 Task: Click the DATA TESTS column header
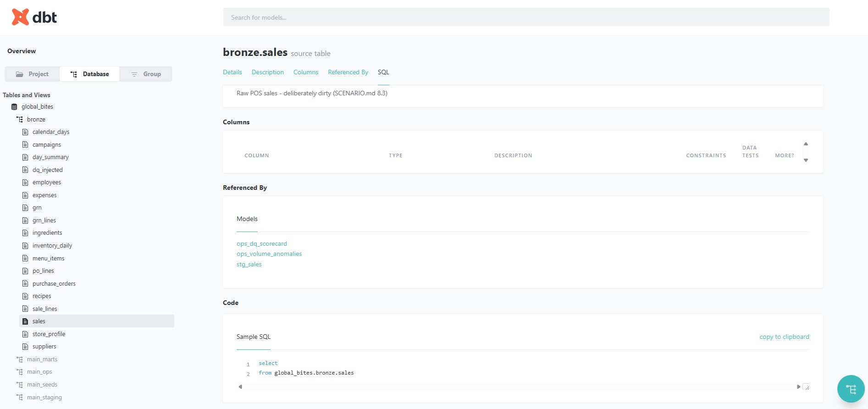pyautogui.click(x=751, y=152)
